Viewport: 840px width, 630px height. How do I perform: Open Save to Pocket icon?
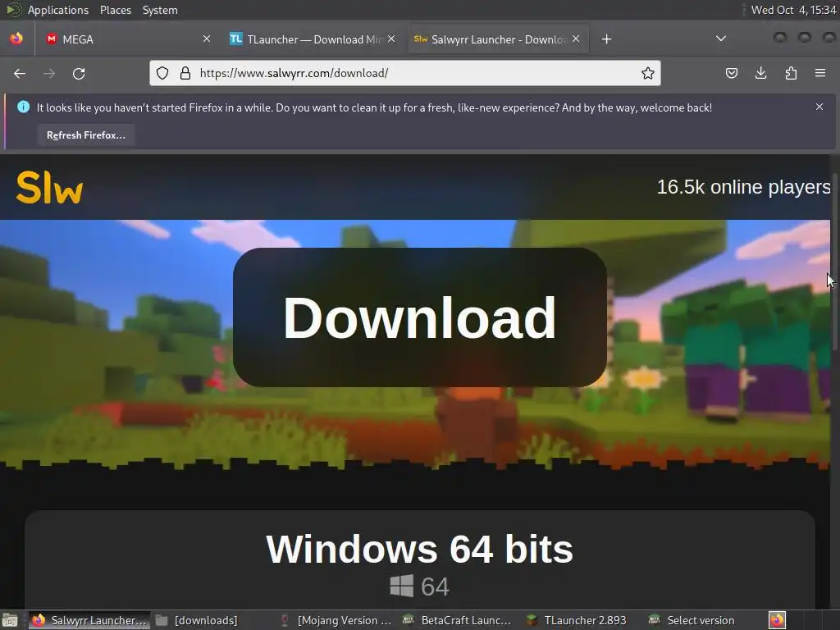tap(731, 73)
